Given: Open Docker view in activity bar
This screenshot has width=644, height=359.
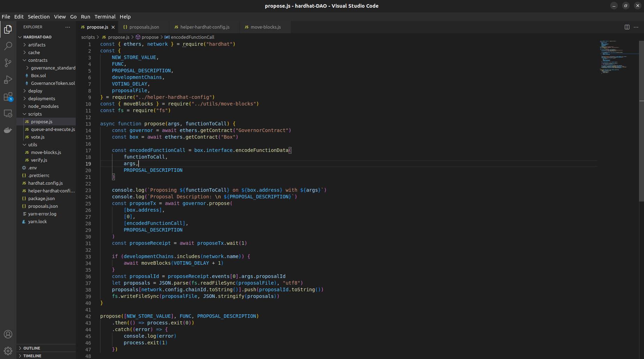Looking at the screenshot, I should 8,130.
